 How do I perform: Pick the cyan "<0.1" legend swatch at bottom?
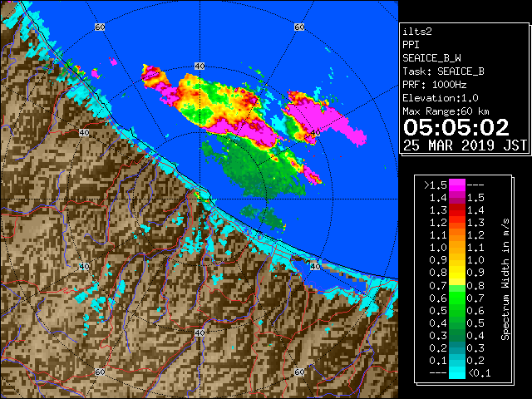[457, 372]
